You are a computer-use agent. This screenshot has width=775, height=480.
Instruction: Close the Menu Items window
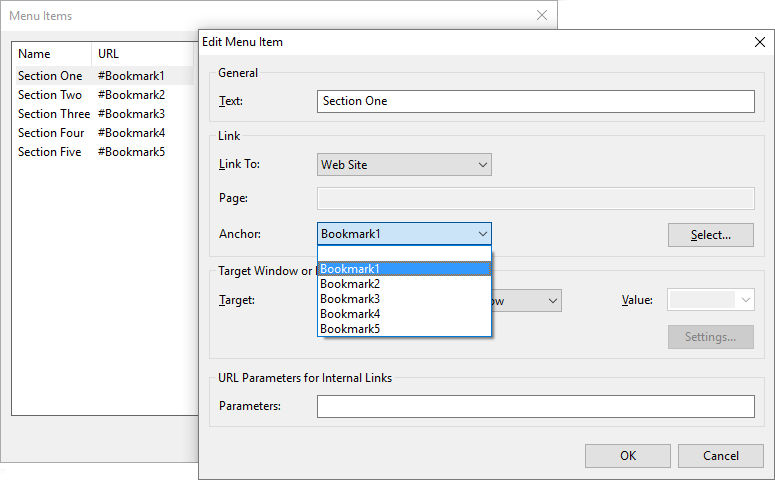541,15
